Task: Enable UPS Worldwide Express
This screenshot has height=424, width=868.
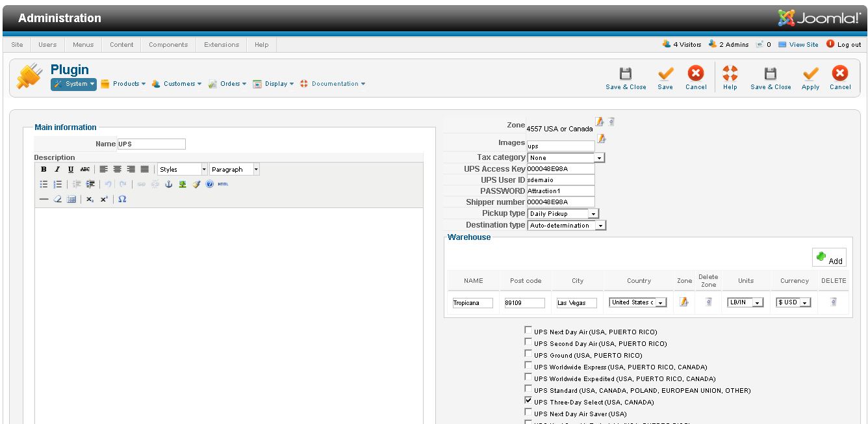Action: tap(528, 365)
